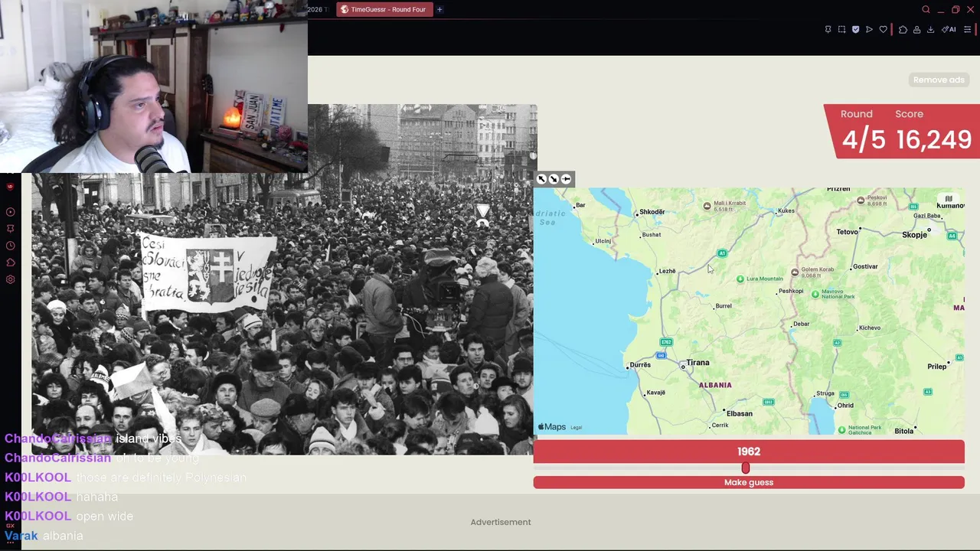Click the Struga label on the map
980x551 pixels.
pos(825,394)
